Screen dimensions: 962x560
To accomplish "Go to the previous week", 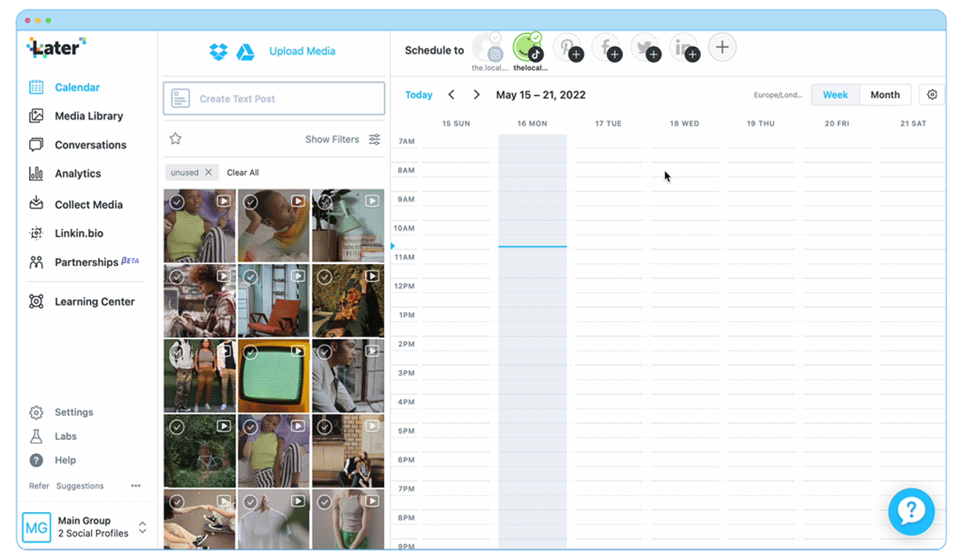I will point(452,94).
